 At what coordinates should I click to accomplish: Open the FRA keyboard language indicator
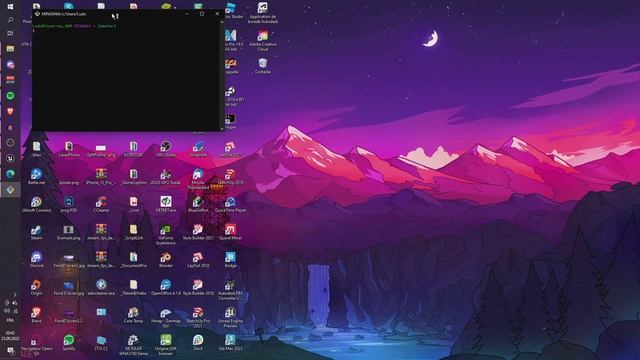pos(10,320)
